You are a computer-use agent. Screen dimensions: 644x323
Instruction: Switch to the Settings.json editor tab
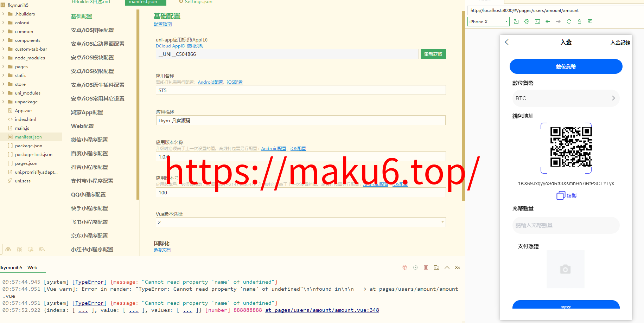(196, 2)
